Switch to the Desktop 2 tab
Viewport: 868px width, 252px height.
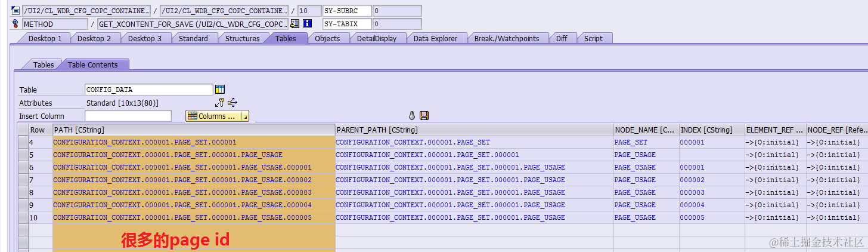click(x=94, y=38)
